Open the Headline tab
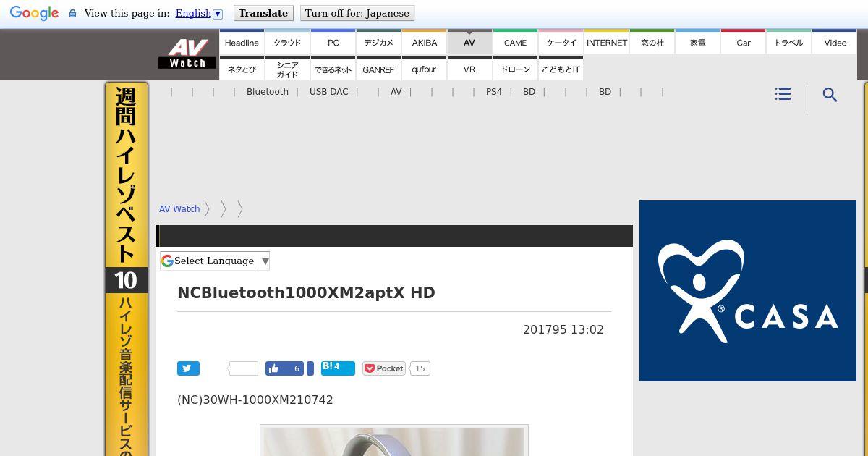 242,42
